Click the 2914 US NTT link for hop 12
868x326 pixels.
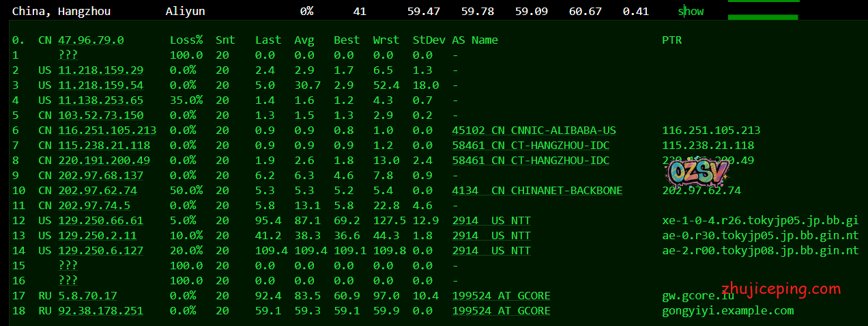pyautogui.click(x=491, y=221)
